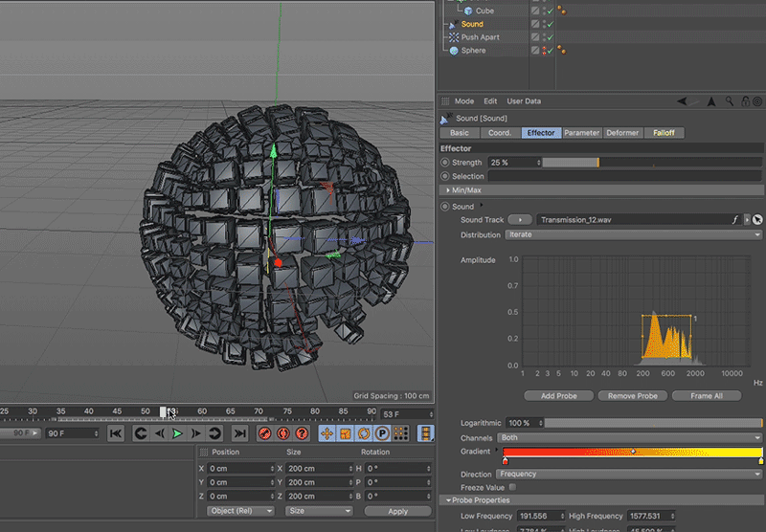This screenshot has height=532, width=766.
Task: Click the Add Probe button
Action: pos(559,395)
